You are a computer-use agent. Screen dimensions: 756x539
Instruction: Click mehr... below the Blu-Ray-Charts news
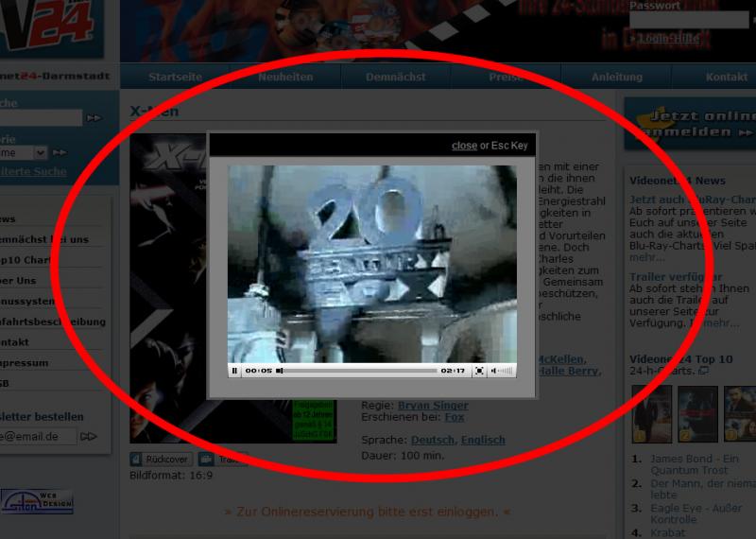(x=646, y=257)
